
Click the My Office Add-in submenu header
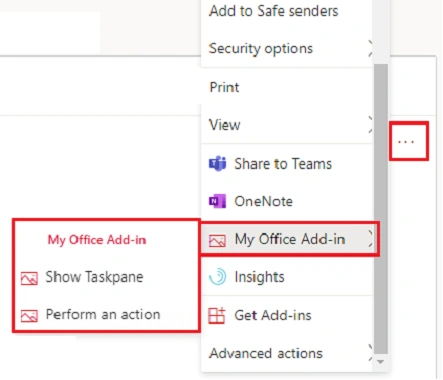[x=97, y=240]
